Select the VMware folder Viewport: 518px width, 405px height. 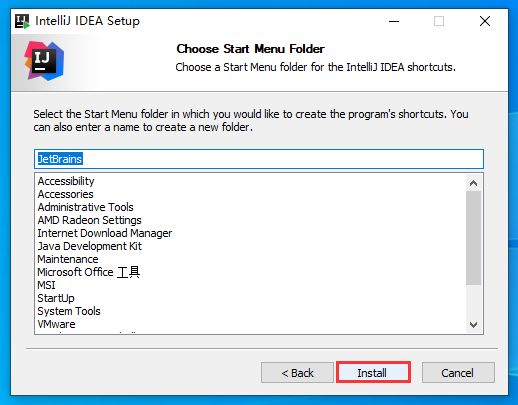(56, 324)
